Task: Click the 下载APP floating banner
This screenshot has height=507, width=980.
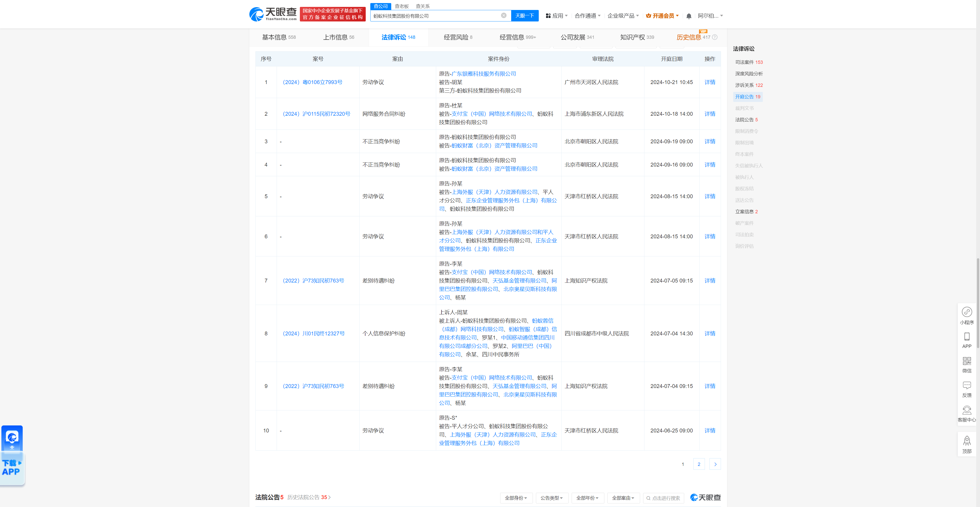Action: tap(12, 455)
